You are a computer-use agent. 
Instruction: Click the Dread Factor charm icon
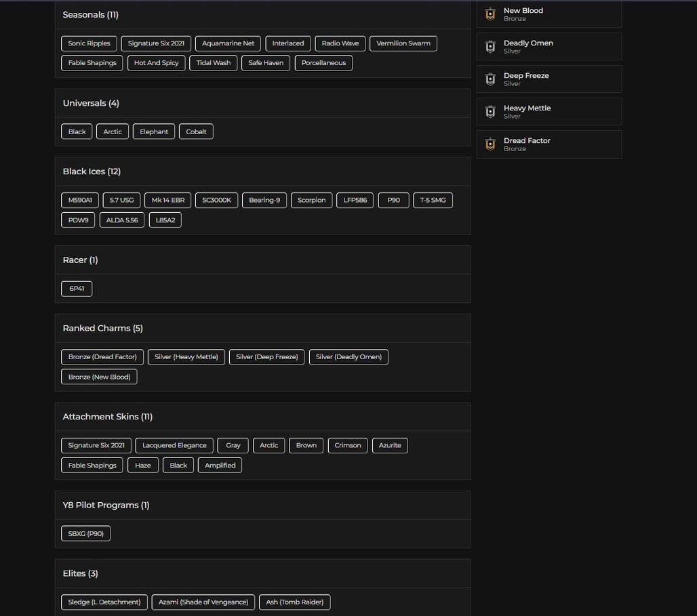[x=490, y=144]
